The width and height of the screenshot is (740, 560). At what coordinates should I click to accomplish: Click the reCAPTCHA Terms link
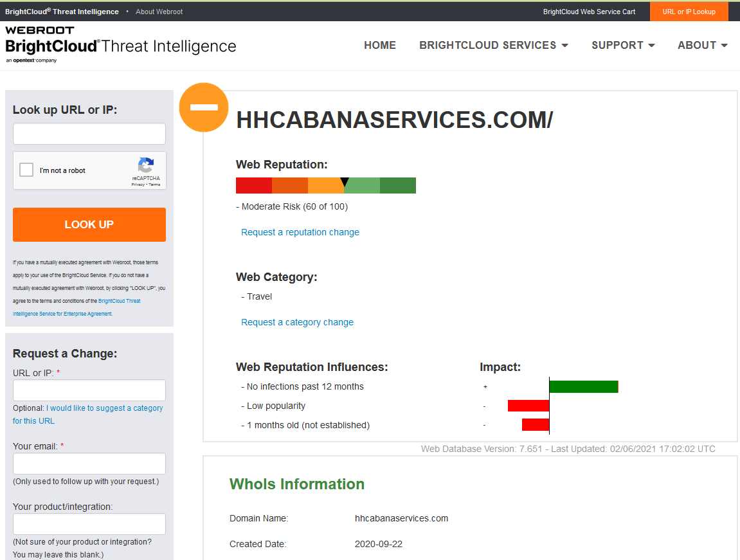click(x=154, y=185)
